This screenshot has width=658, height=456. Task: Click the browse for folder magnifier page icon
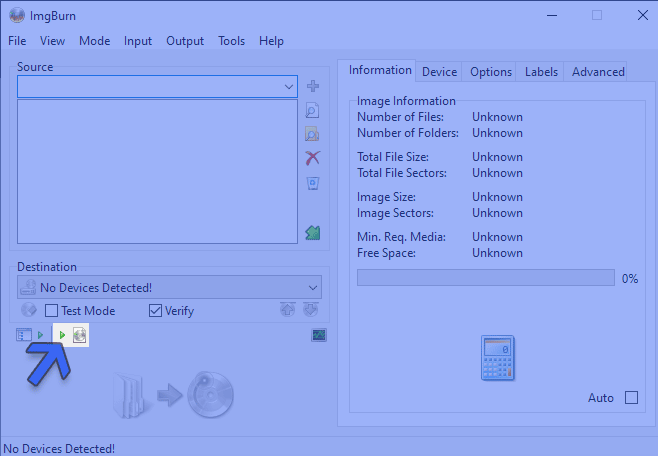click(x=312, y=111)
